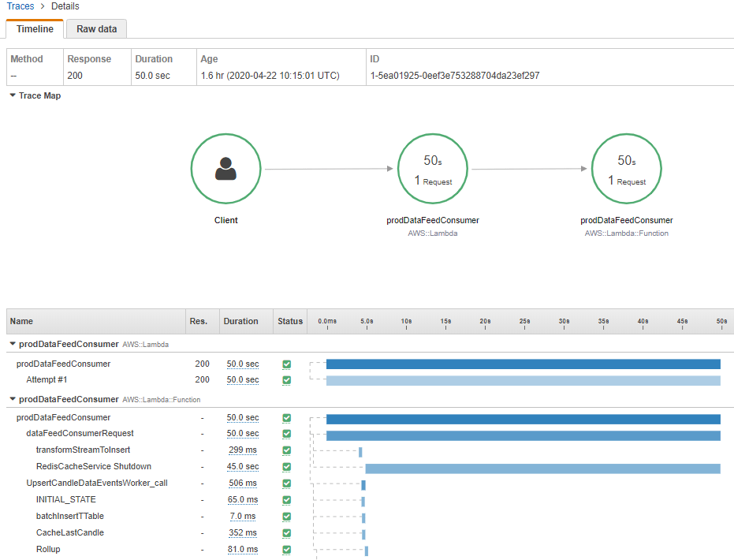Go back to Traces via breadcrumb

point(20,6)
